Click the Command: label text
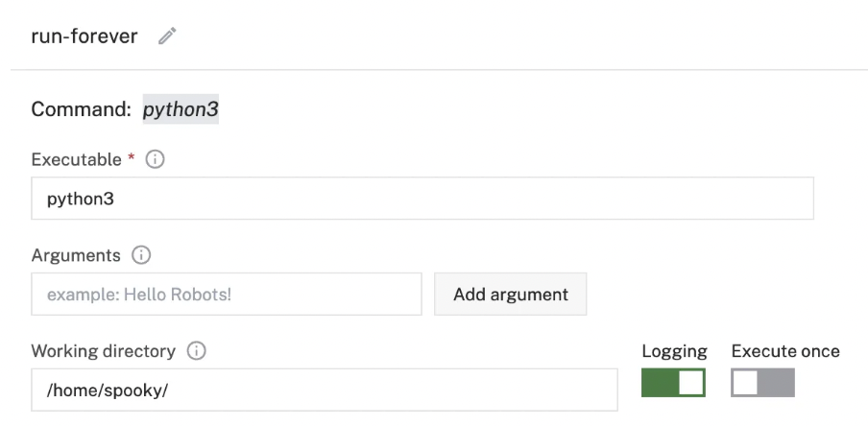 (81, 110)
